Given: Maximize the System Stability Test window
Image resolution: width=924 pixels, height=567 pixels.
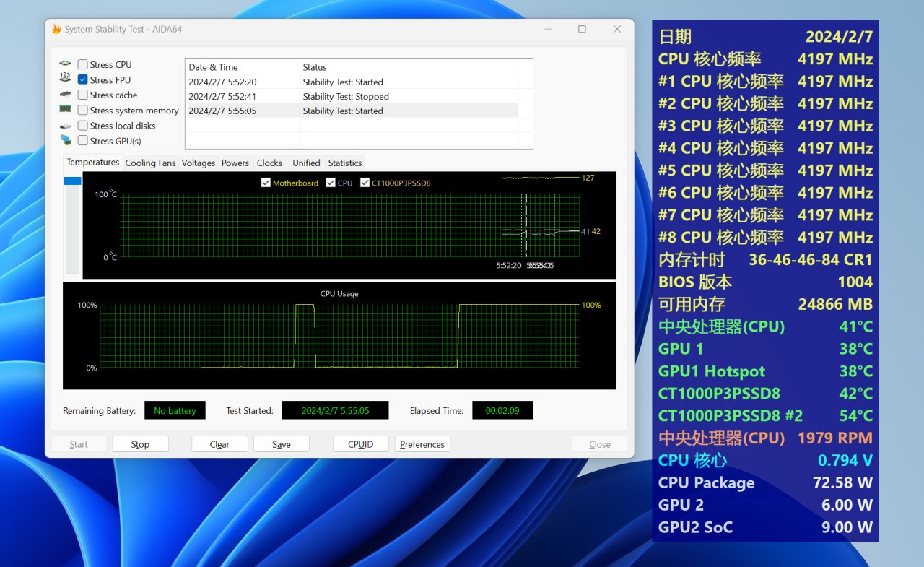Looking at the screenshot, I should tap(582, 30).
